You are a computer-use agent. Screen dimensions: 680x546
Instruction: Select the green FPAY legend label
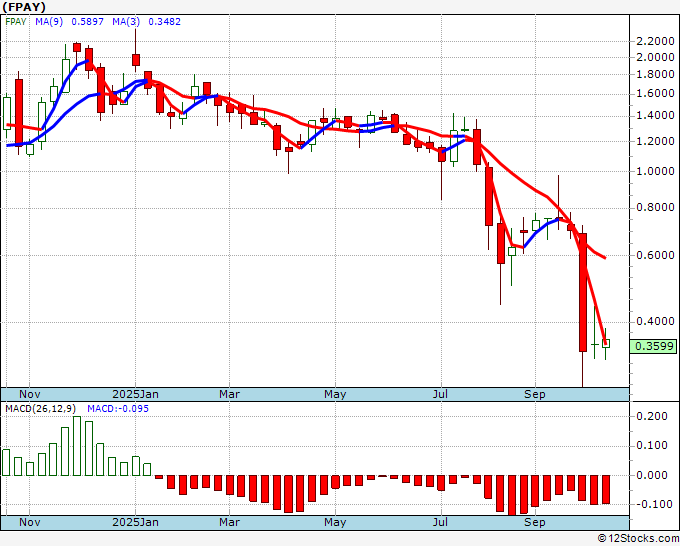pos(16,22)
